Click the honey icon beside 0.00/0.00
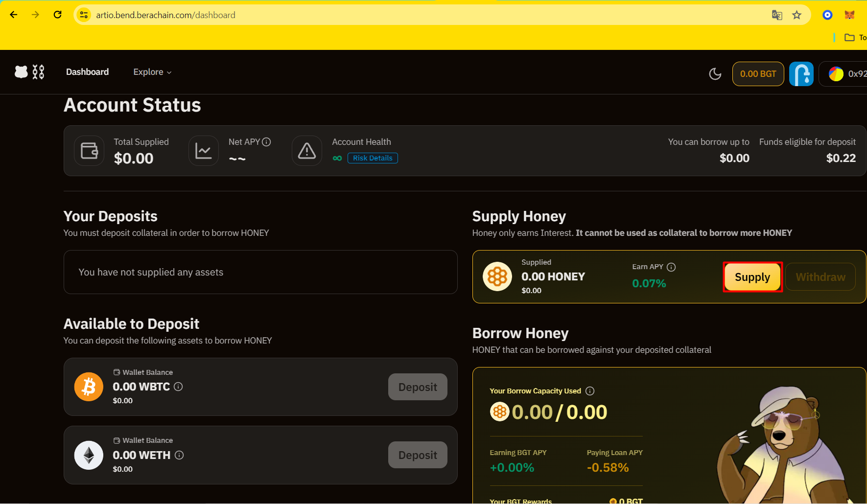 [500, 412]
